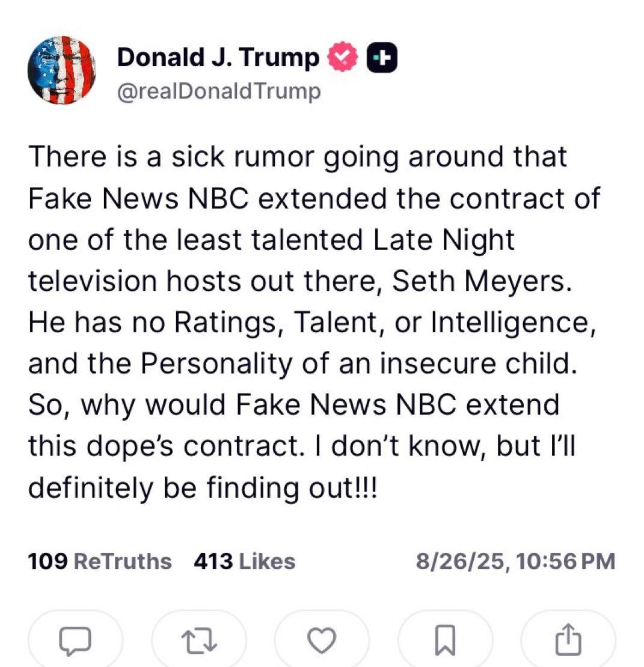Click the post's first line of text
644x667 pixels.
tap(298, 157)
